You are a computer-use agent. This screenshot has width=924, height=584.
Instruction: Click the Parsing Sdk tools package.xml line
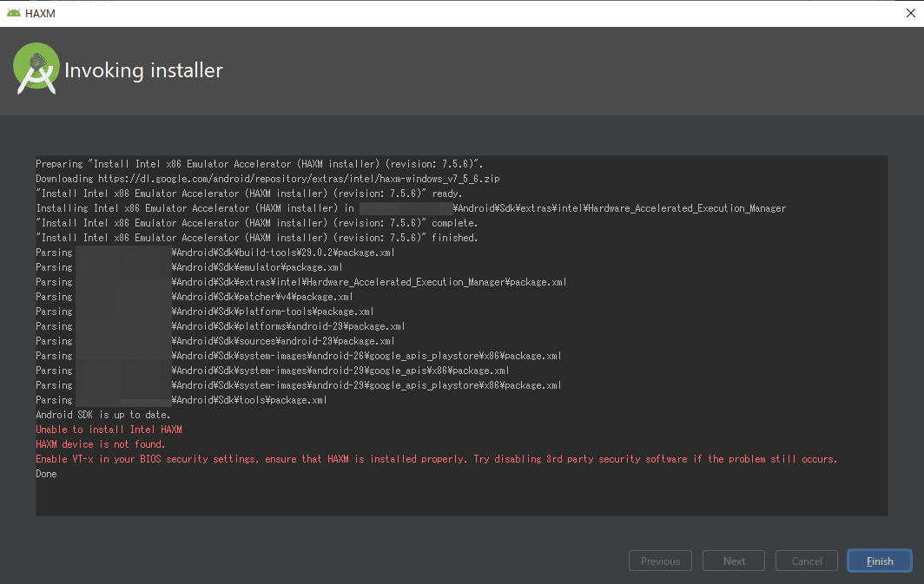click(x=181, y=400)
